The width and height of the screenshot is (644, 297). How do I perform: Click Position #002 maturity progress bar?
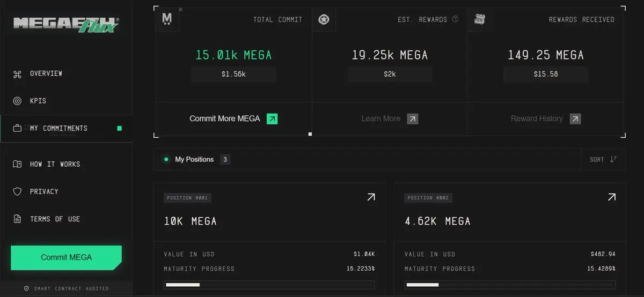pos(510,285)
